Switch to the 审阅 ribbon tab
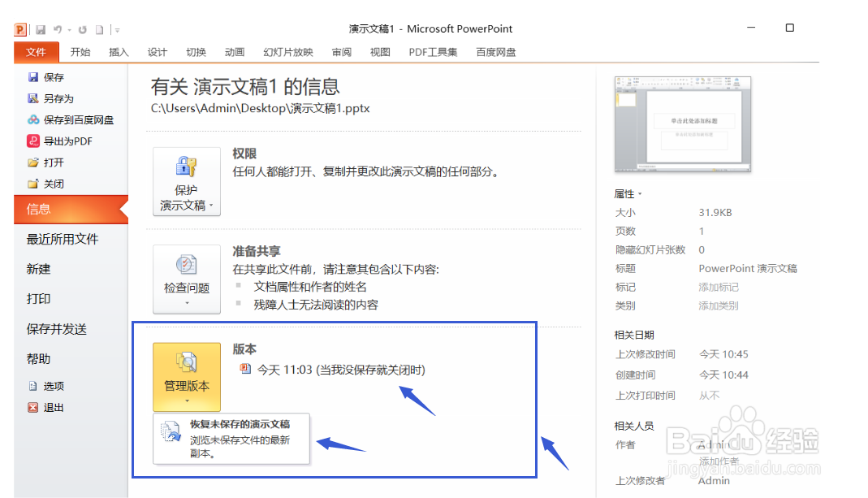Viewport: 868px width, 498px height. 342,52
